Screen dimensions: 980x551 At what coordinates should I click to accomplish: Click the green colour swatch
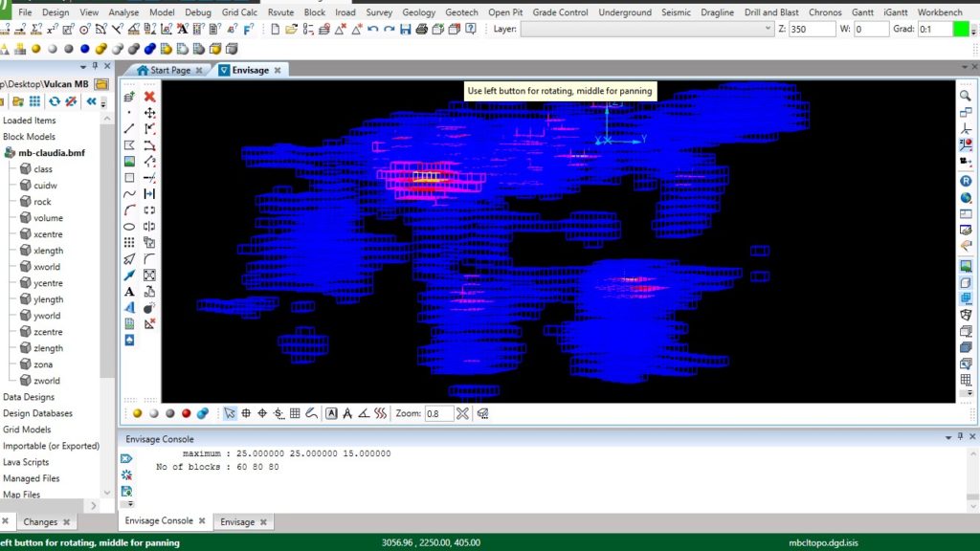[961, 29]
